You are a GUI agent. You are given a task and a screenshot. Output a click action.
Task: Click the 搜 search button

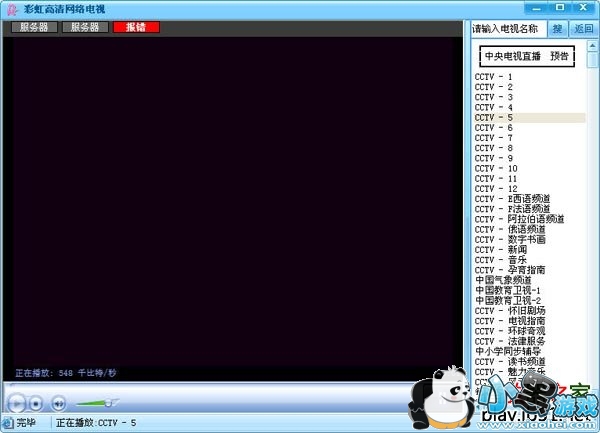point(557,29)
